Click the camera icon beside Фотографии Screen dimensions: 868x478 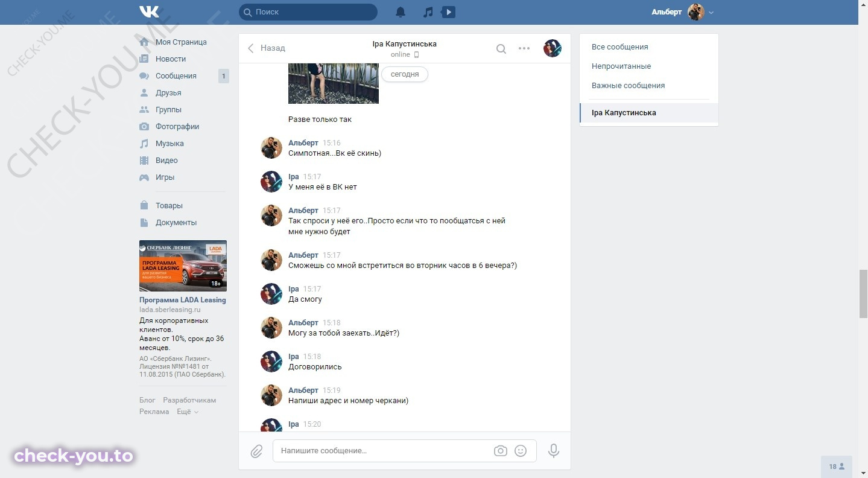[x=144, y=127]
